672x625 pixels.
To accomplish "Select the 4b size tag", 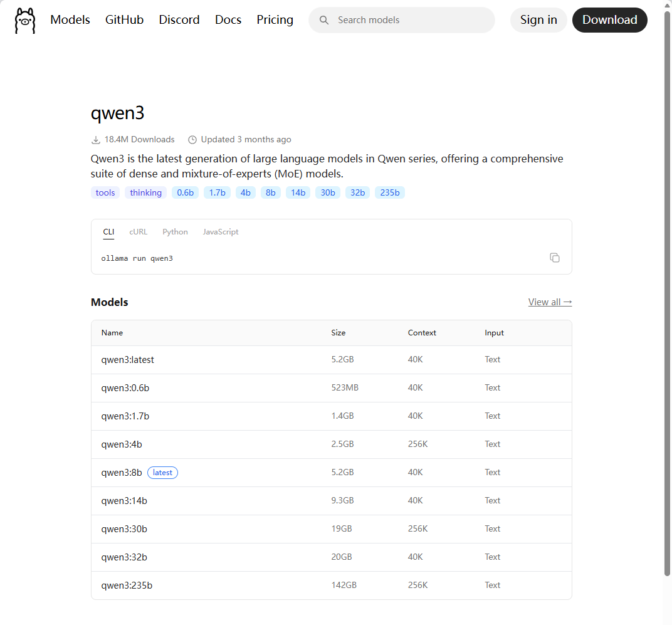I will tap(246, 193).
